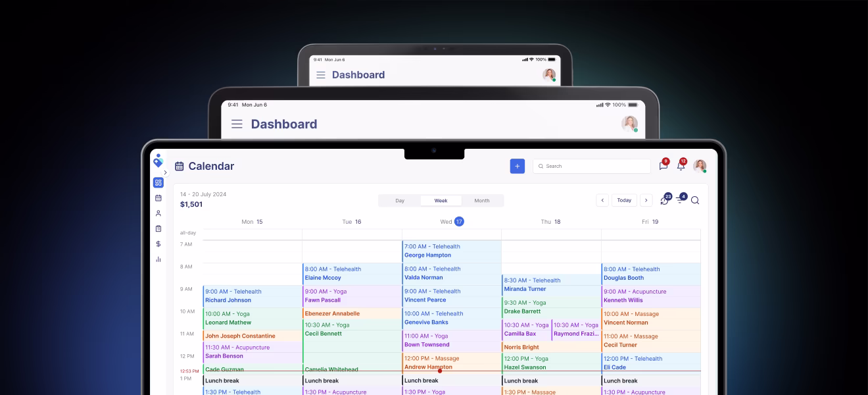Click the Search input field

pyautogui.click(x=592, y=167)
